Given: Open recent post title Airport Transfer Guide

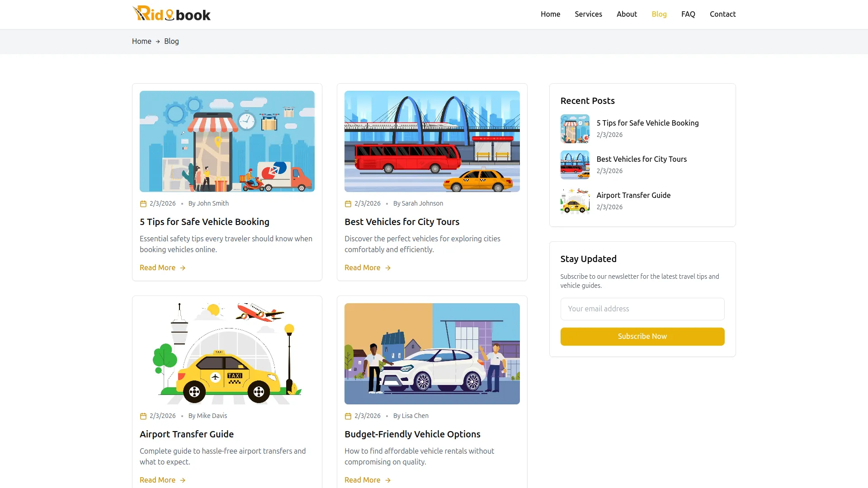Looking at the screenshot, I should pyautogui.click(x=633, y=195).
